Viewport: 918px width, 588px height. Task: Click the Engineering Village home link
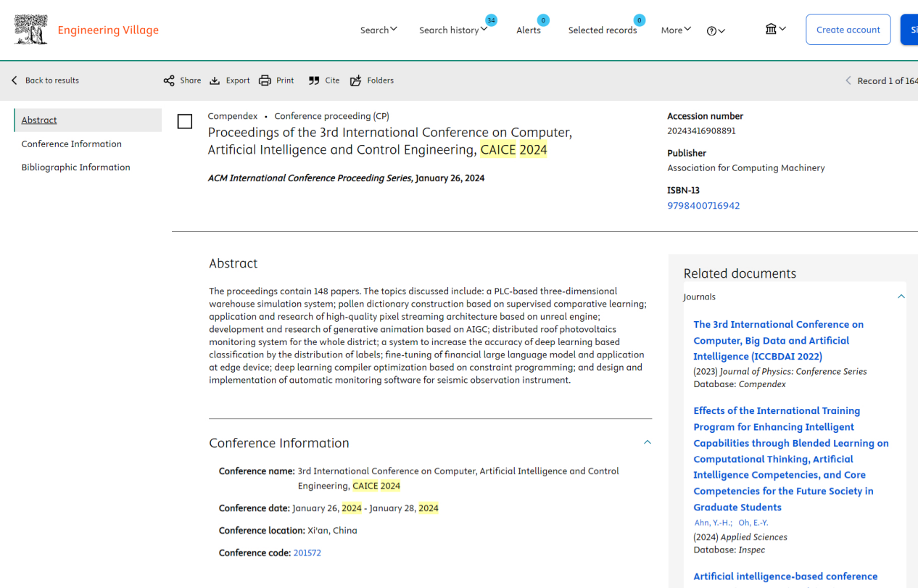click(x=108, y=30)
